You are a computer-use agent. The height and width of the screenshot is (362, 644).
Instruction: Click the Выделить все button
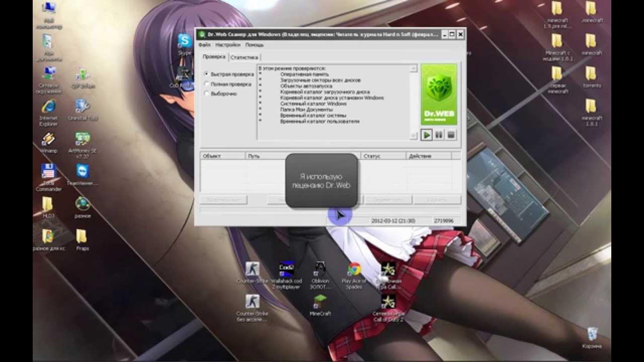(223, 200)
